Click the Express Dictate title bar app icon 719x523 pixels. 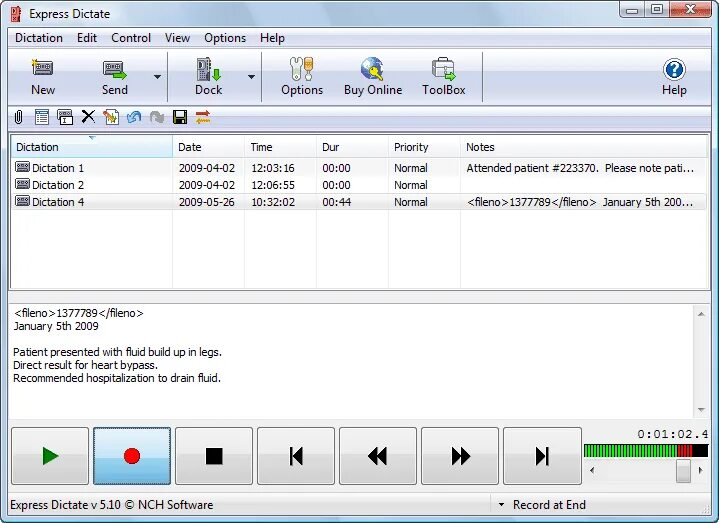[x=17, y=14]
